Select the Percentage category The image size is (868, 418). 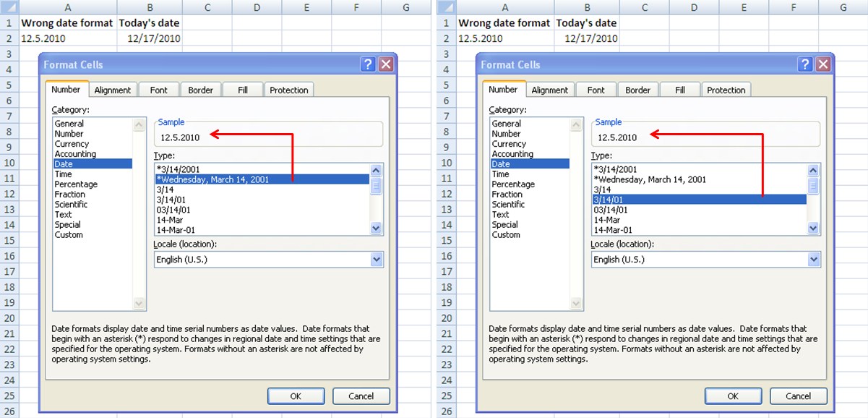pyautogui.click(x=76, y=184)
